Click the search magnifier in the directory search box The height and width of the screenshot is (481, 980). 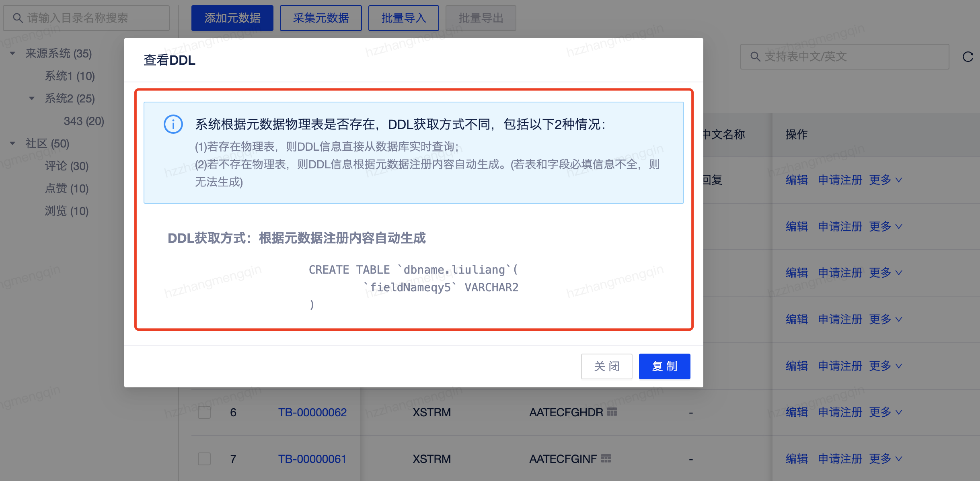coord(17,18)
